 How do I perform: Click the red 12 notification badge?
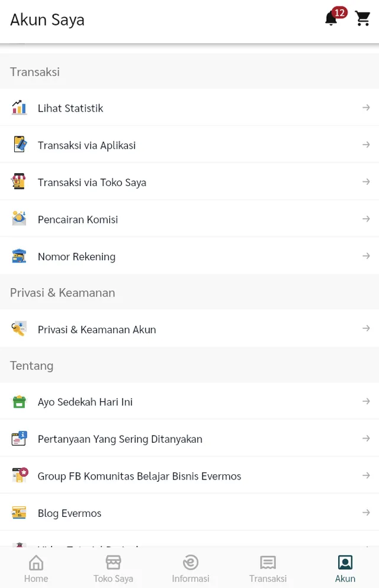(x=339, y=12)
